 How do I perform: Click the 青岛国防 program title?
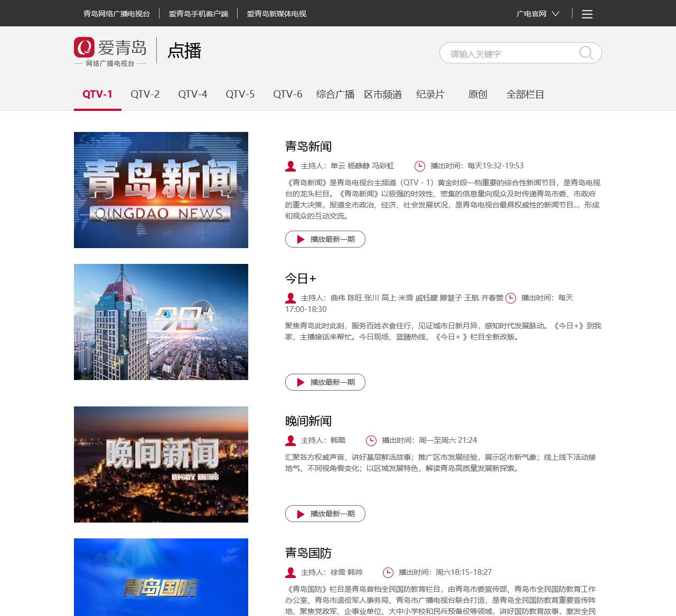[308, 553]
